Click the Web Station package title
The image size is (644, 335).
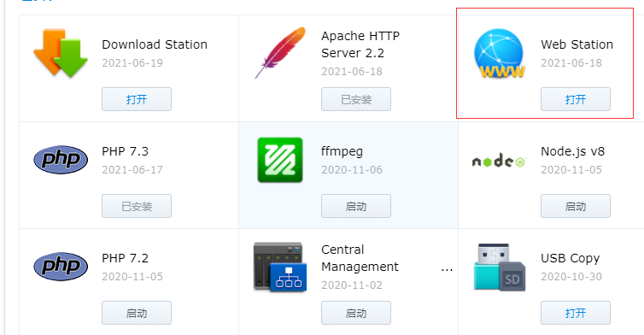click(577, 44)
